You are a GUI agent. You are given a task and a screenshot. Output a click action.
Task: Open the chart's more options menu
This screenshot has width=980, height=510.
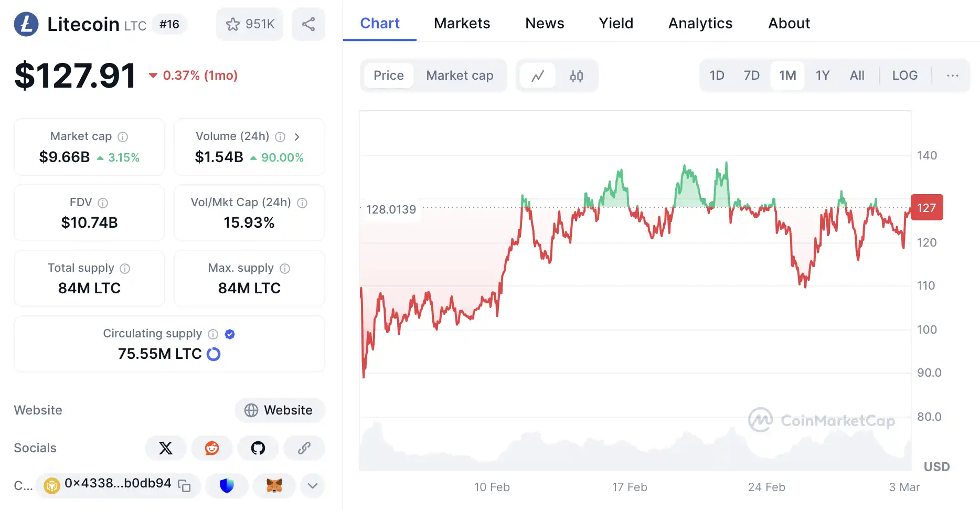[952, 76]
